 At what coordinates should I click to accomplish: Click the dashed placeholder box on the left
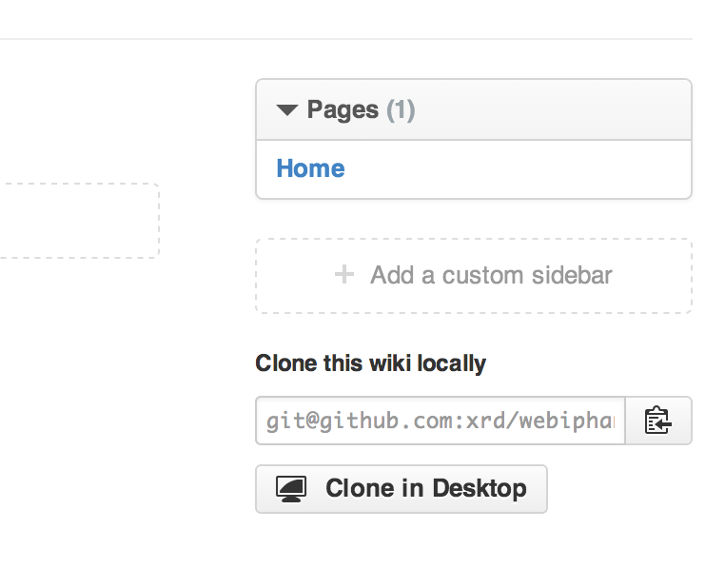click(x=76, y=221)
